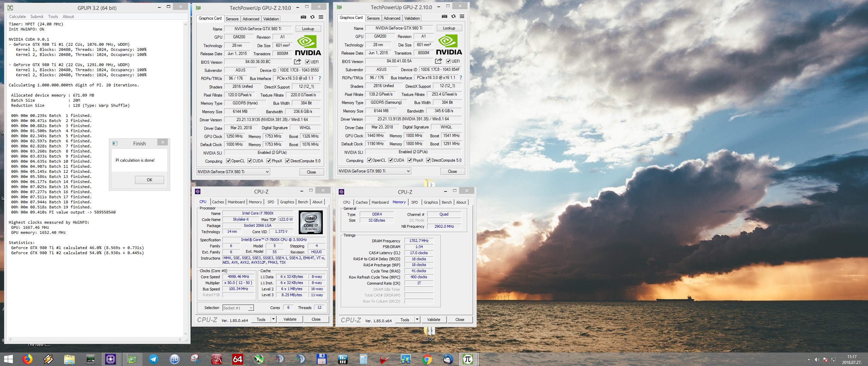Open SPD tab in right CPU-Z

pyautogui.click(x=414, y=202)
